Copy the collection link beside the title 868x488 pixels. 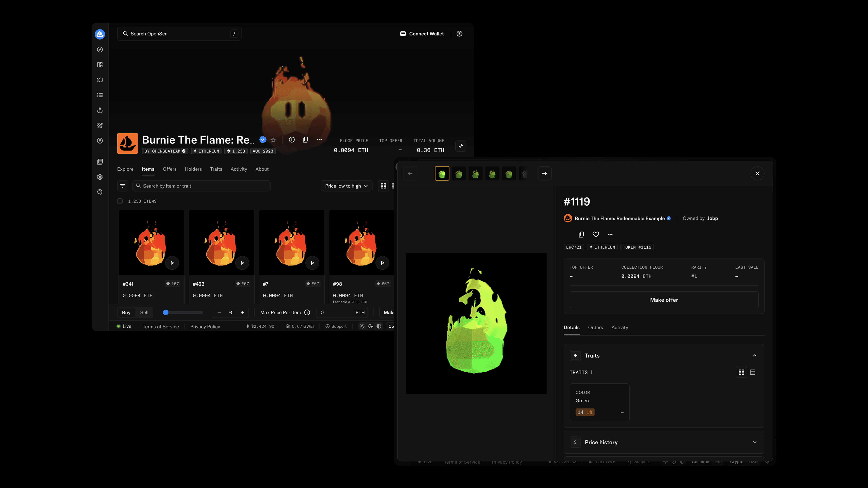tap(306, 139)
